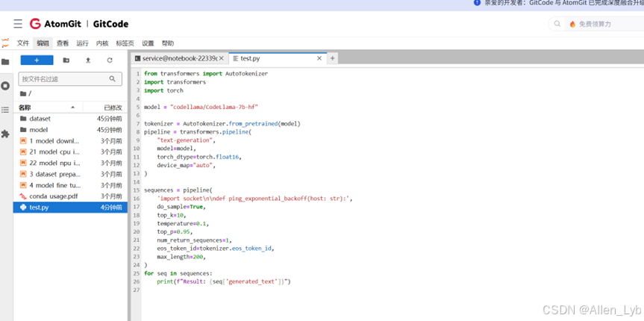Click the upload files icon
Screen dimensions: 644x321
(88, 60)
